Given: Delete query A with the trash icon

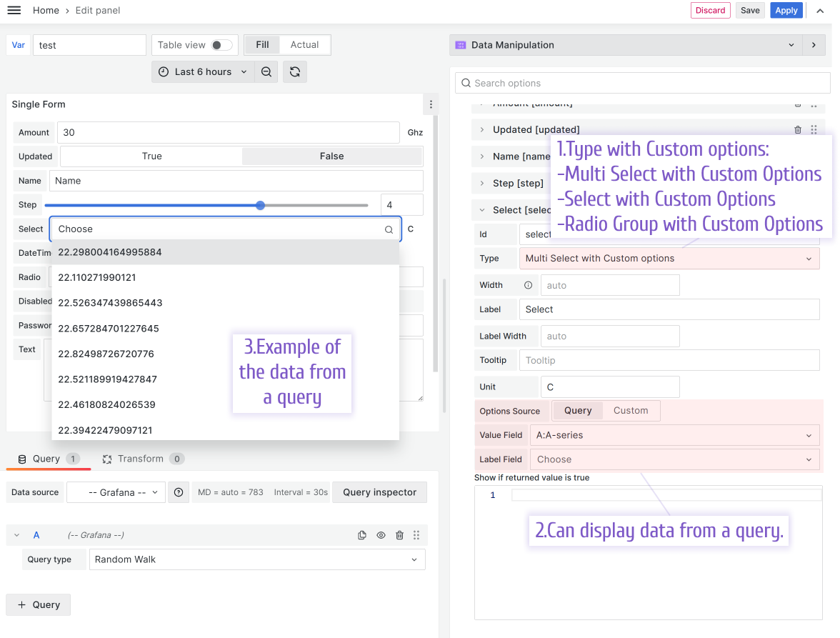Looking at the screenshot, I should pyautogui.click(x=399, y=534).
